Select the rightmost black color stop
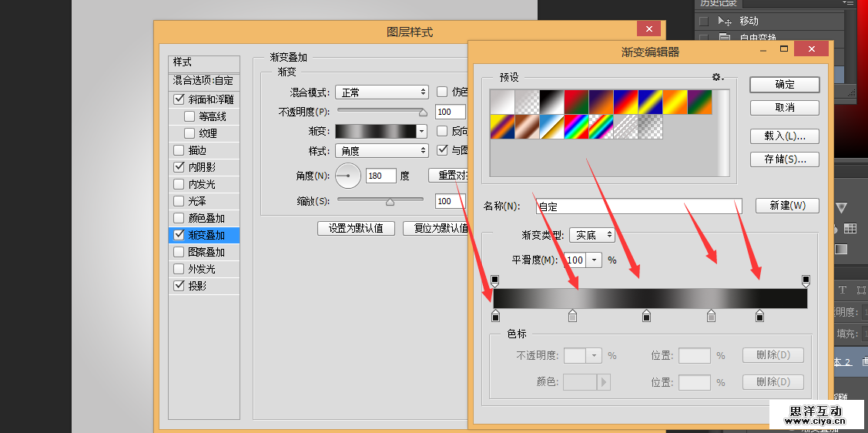Viewport: 868px width, 433px height. [x=759, y=316]
